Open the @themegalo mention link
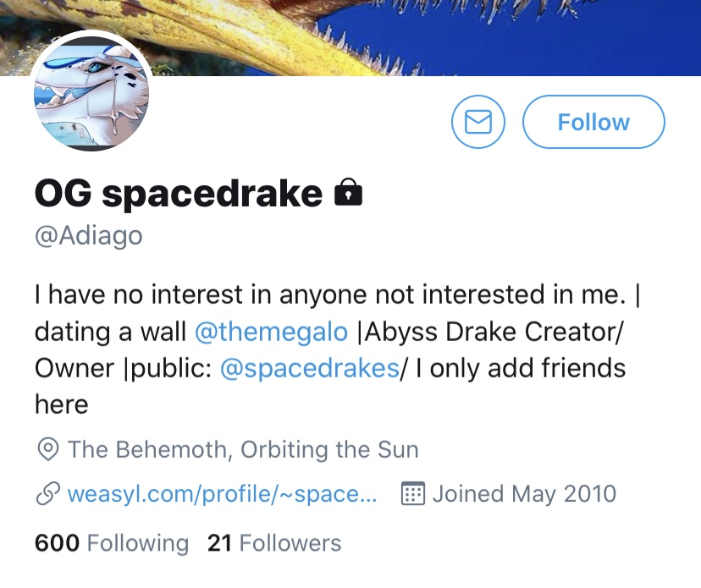 pos(272,332)
